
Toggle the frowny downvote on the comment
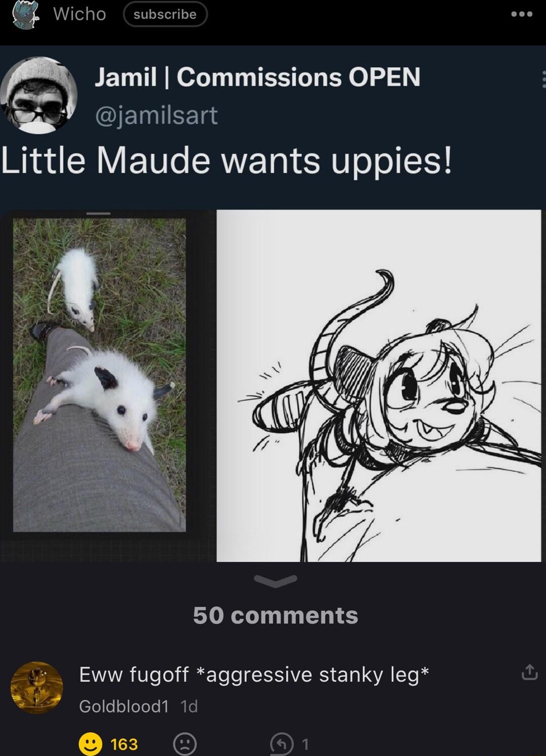(185, 744)
